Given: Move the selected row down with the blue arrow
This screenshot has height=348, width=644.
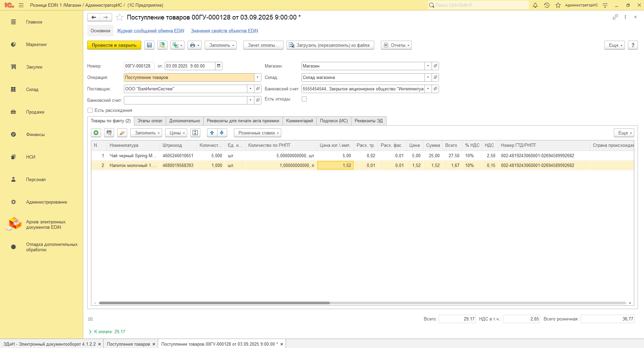Looking at the screenshot, I should pyautogui.click(x=222, y=133).
